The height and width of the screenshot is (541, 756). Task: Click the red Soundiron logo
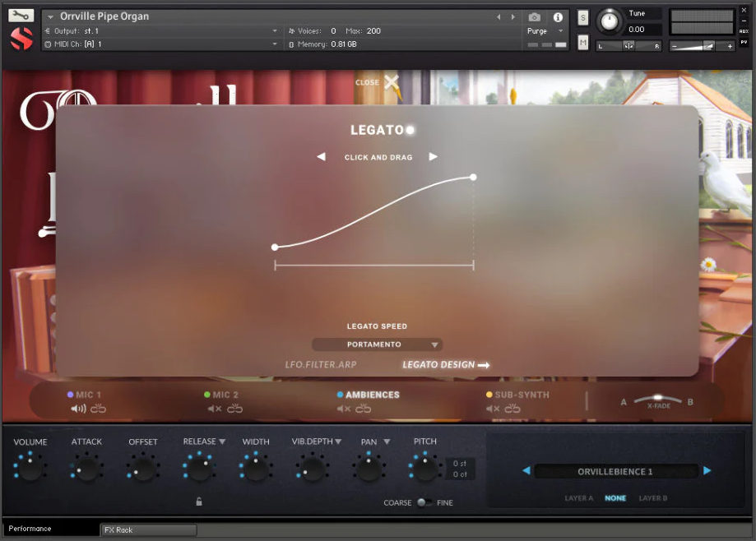[20, 37]
